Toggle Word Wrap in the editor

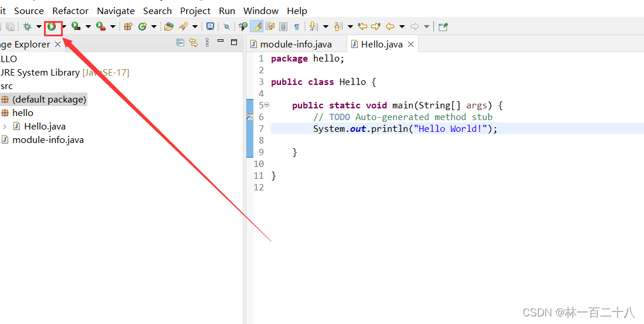tap(270, 27)
